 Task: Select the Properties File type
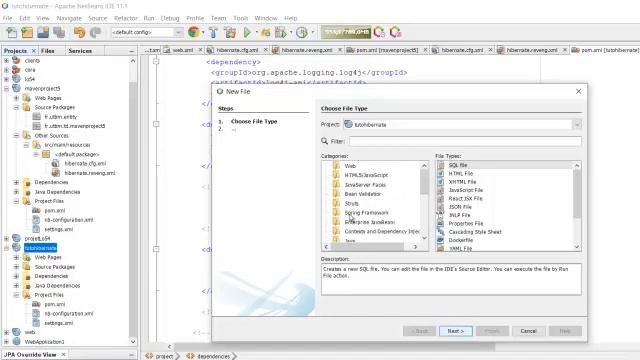click(466, 224)
